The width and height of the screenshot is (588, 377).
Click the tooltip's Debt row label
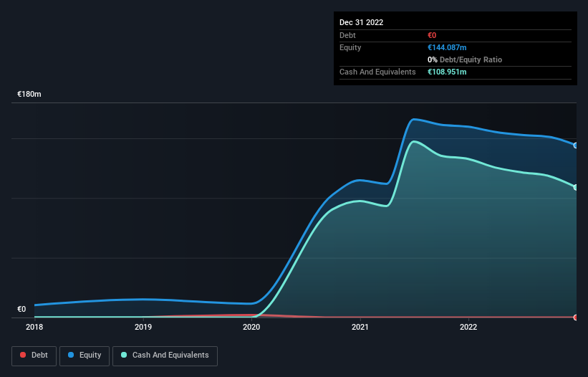(347, 35)
